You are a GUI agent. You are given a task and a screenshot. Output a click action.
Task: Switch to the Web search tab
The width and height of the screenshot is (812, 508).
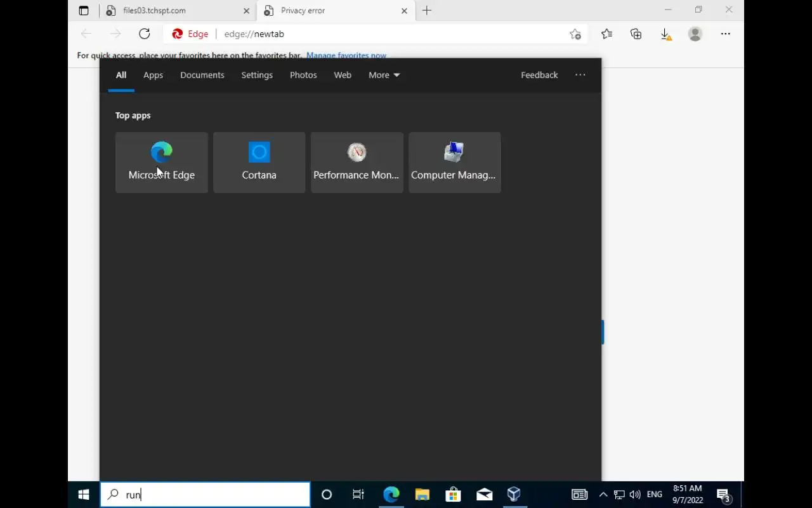click(x=343, y=75)
